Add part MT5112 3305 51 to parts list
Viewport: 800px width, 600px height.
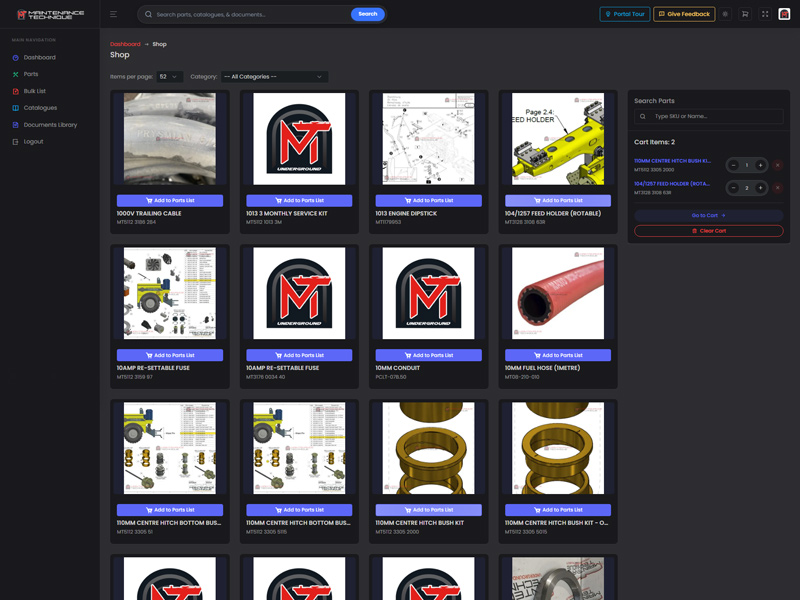pos(170,510)
